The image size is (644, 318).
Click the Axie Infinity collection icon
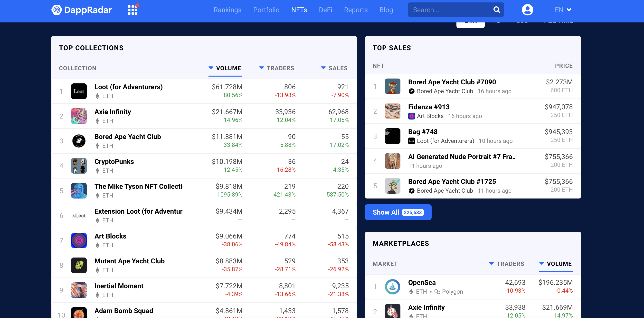tap(79, 116)
